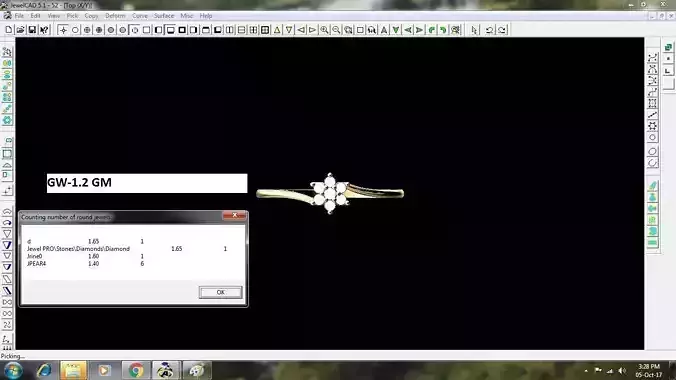Click the yellow down-triangle pan icon
This screenshot has height=380, width=676.
(289, 30)
